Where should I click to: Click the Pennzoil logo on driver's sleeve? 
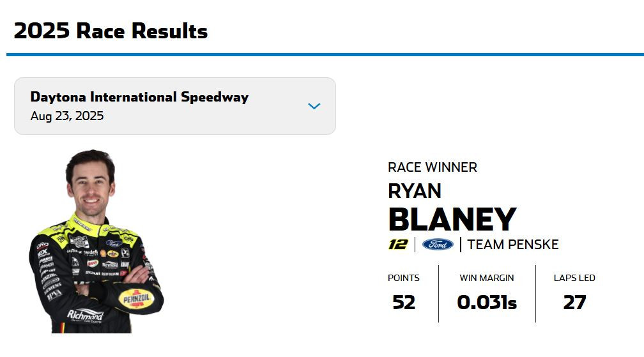136,299
